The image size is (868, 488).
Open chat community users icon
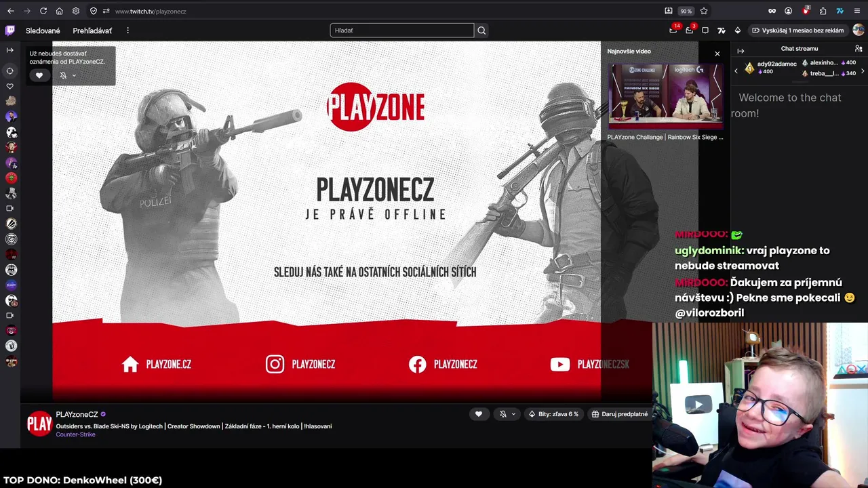coord(859,49)
